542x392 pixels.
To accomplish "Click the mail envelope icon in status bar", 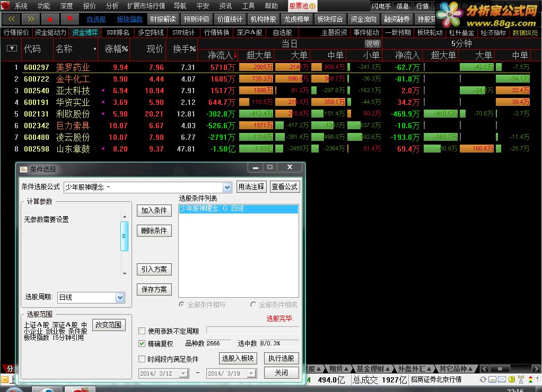I will 502,380.
